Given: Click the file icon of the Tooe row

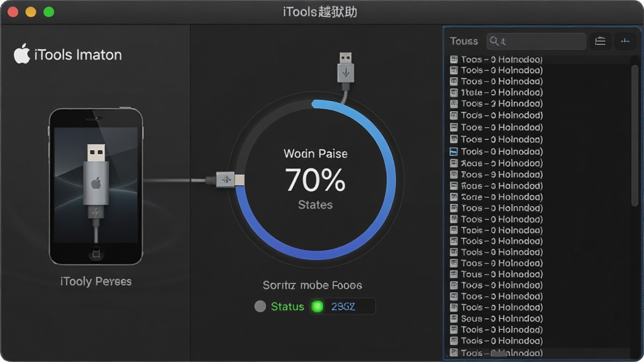Looking at the screenshot, I should coord(453,127).
